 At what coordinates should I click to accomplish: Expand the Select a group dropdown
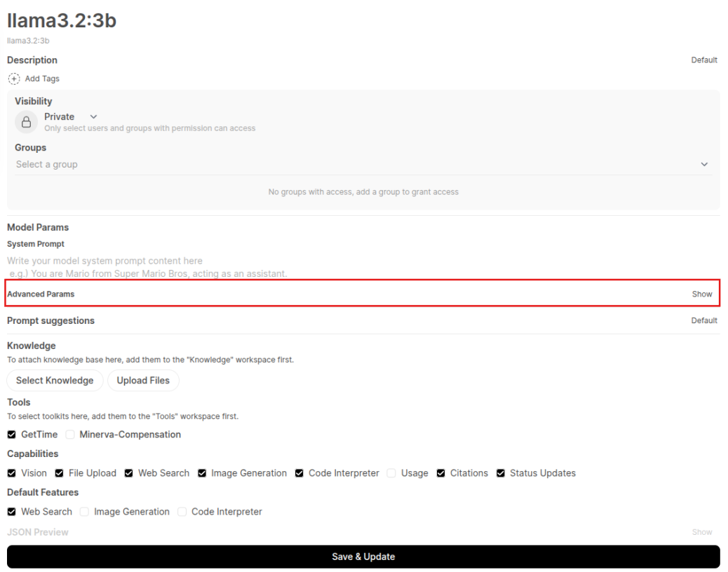[x=704, y=165]
